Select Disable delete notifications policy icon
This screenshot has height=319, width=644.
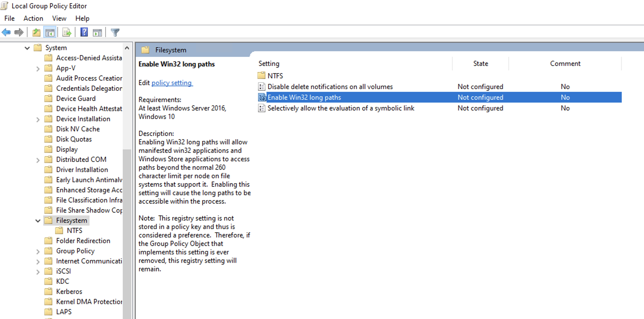262,87
